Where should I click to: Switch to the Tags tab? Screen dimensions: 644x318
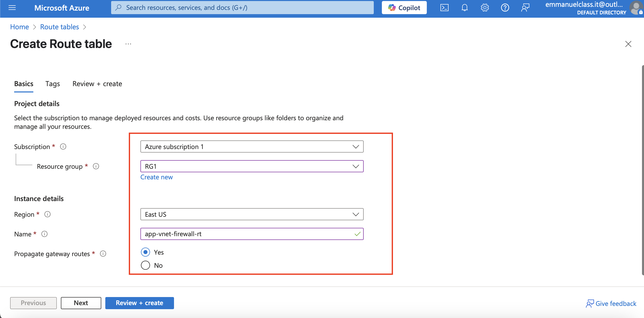point(53,84)
